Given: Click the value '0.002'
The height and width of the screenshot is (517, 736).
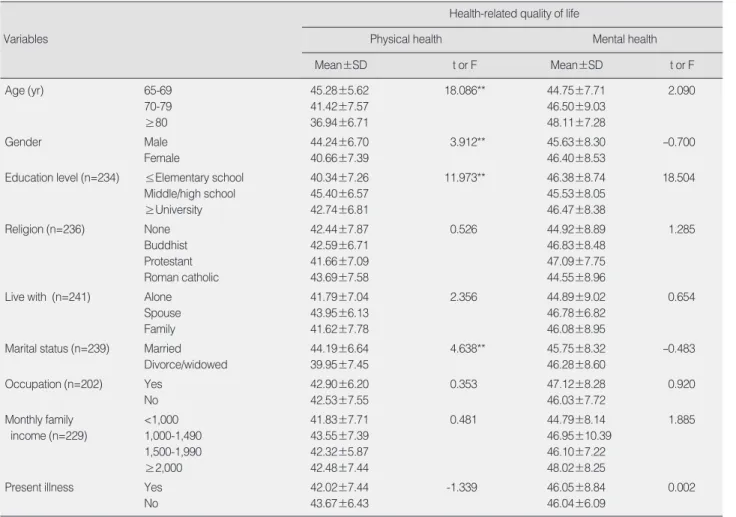Looking at the screenshot, I should pos(682,487).
